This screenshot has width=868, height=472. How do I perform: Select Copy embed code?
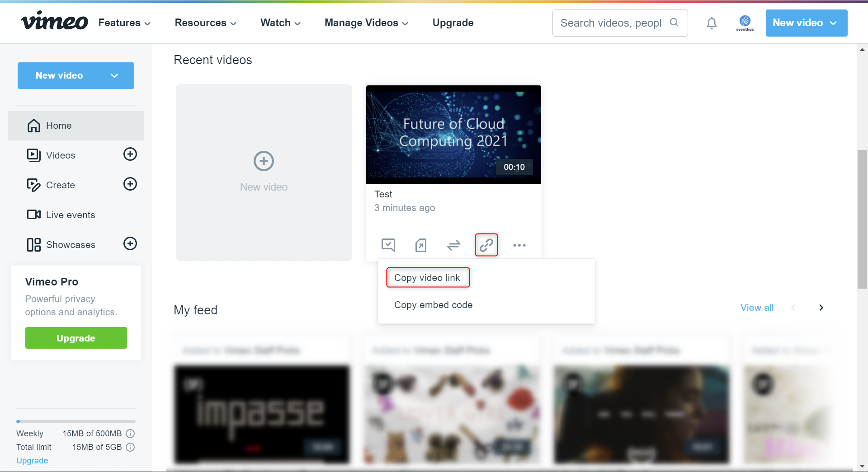coord(434,305)
